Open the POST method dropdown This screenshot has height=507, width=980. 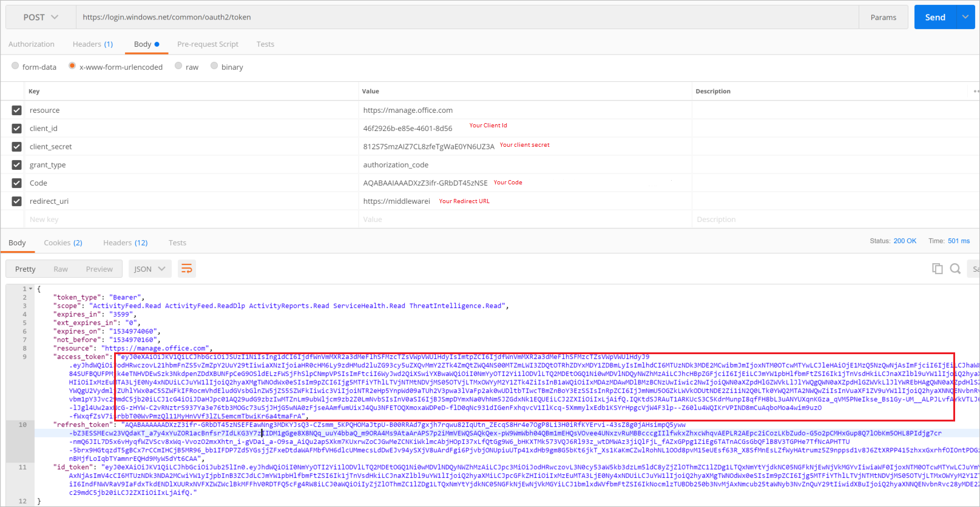pos(41,17)
